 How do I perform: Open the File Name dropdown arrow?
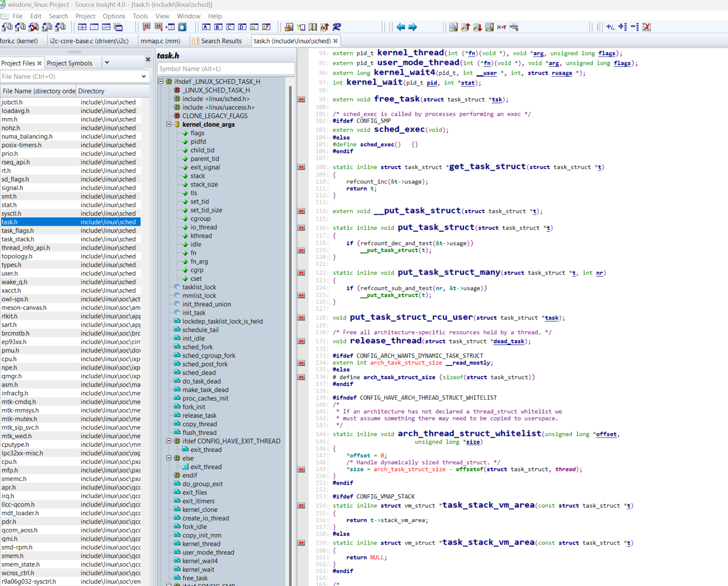pyautogui.click(x=144, y=76)
